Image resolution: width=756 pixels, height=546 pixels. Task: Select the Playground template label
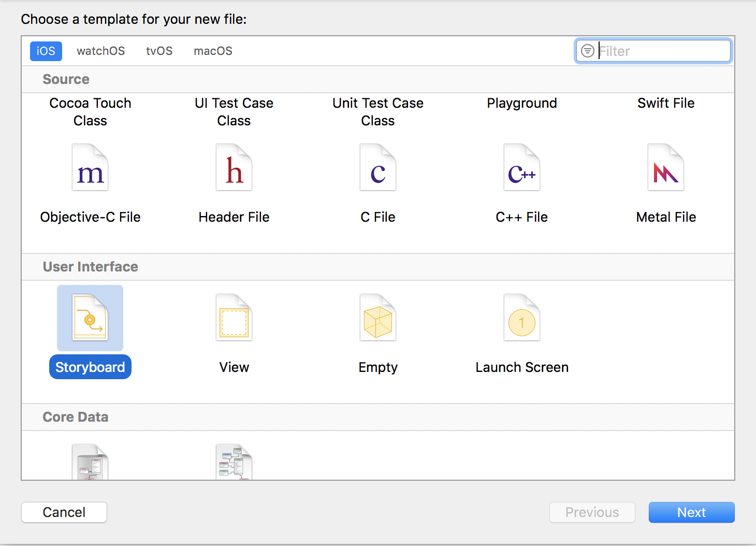522,103
